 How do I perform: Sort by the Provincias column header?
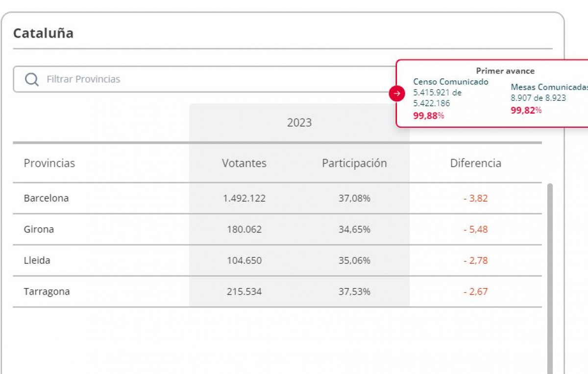49,163
